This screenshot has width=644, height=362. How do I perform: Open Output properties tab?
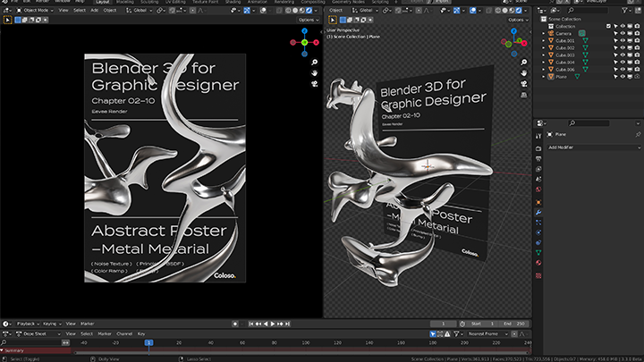click(x=538, y=159)
